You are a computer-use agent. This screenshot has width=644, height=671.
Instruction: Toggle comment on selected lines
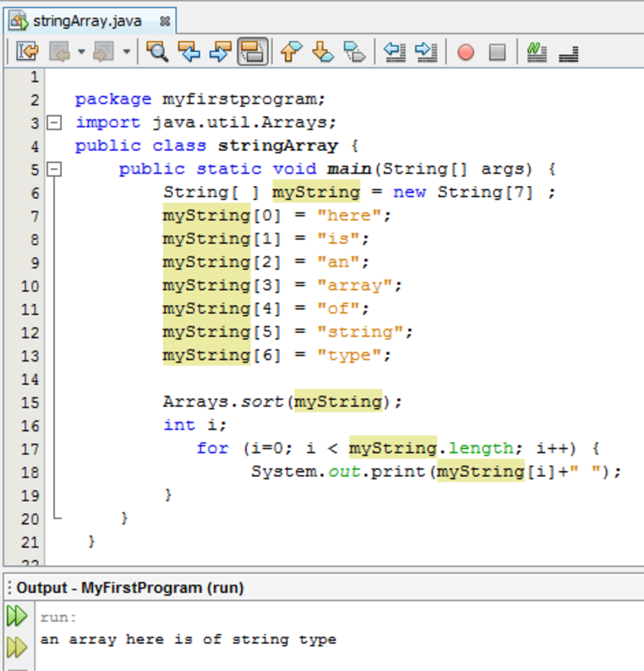click(537, 52)
